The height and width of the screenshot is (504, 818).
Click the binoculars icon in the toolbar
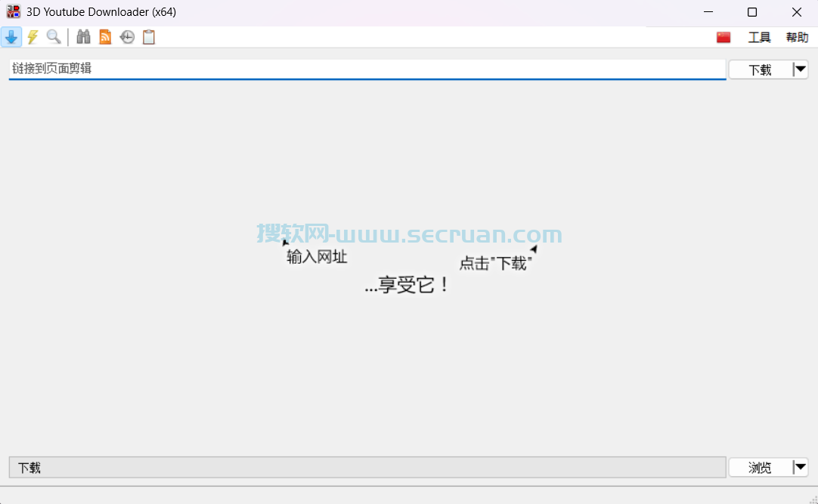coord(83,37)
